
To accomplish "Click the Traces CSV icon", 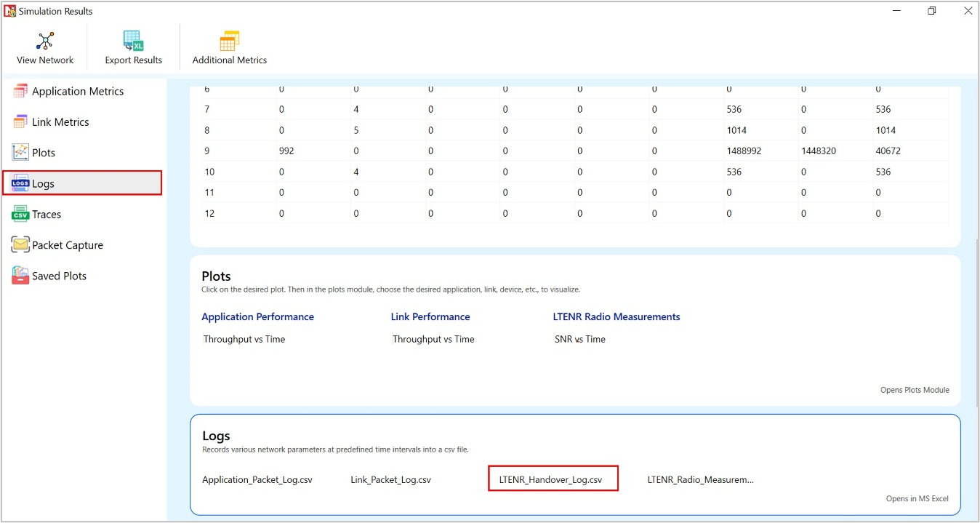I will click(x=20, y=215).
